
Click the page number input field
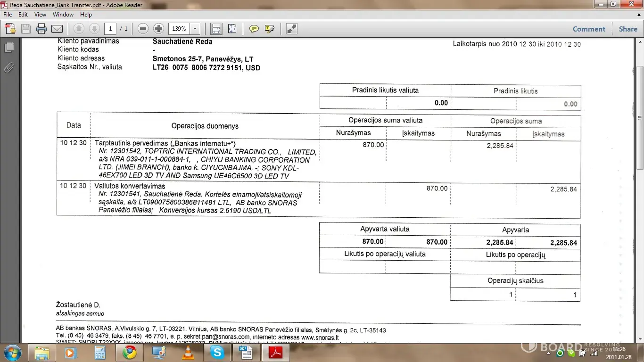click(x=110, y=29)
